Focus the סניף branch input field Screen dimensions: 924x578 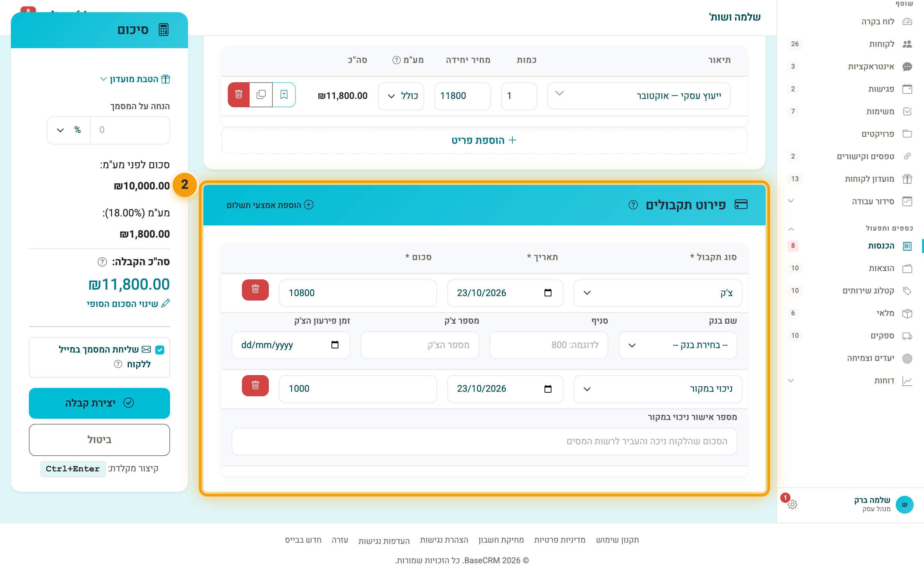point(548,345)
